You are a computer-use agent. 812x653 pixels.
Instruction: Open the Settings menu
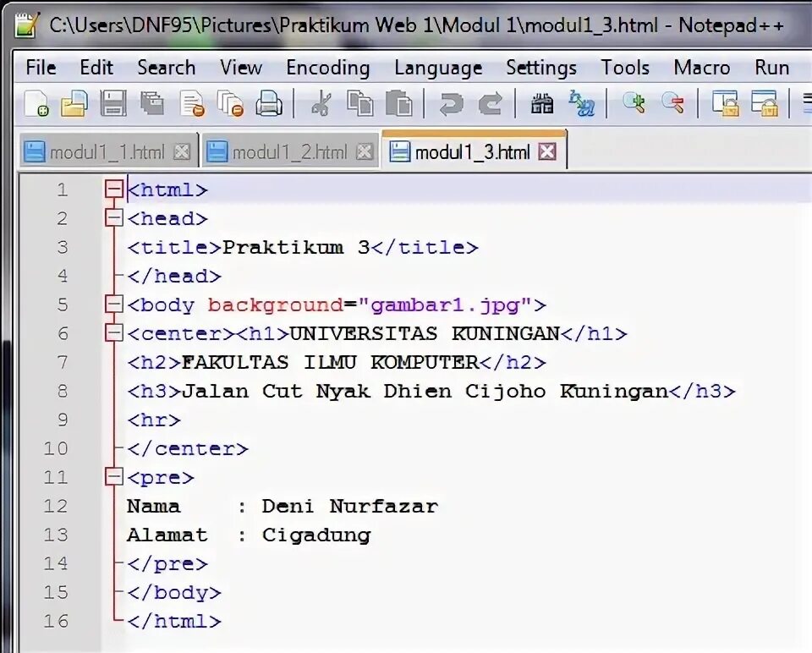coord(541,68)
